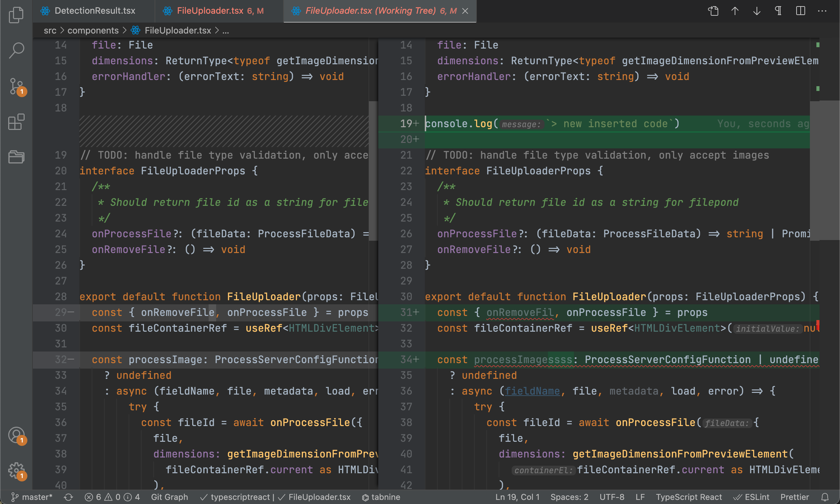
Task: Click the Open File icon in editor toolbar
Action: [x=713, y=11]
